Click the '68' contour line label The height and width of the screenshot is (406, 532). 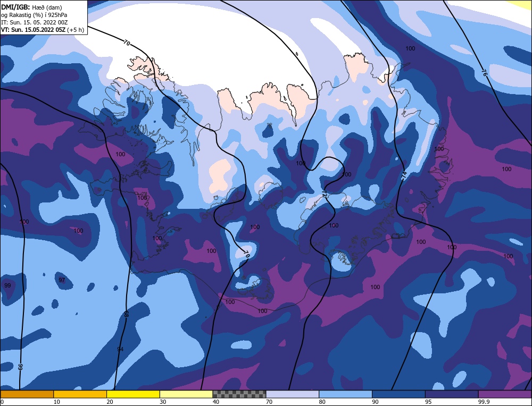[126, 314]
